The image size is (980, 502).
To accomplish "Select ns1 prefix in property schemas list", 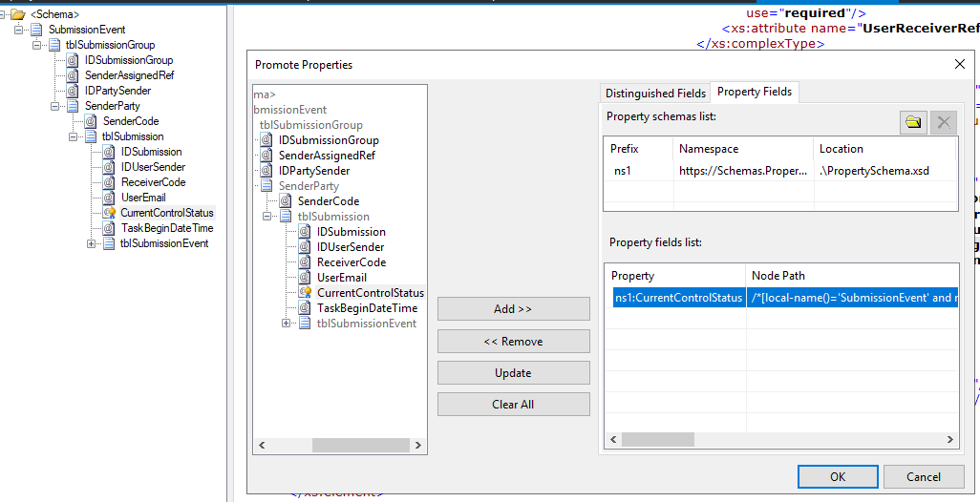I will click(623, 171).
